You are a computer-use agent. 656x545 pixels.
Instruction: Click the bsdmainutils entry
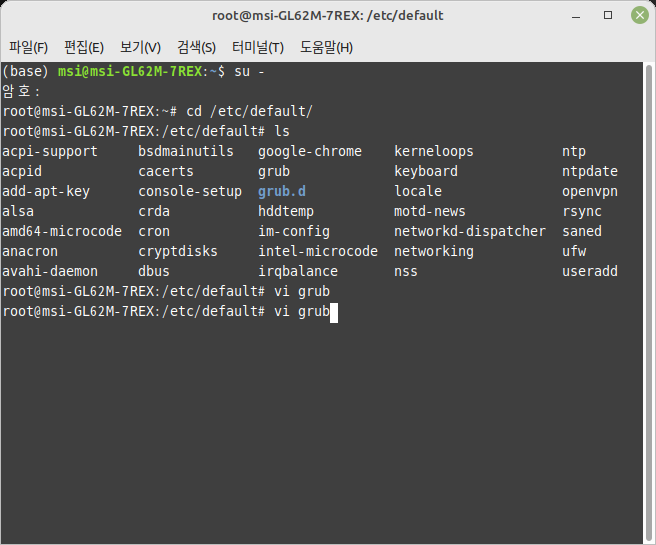tap(186, 151)
